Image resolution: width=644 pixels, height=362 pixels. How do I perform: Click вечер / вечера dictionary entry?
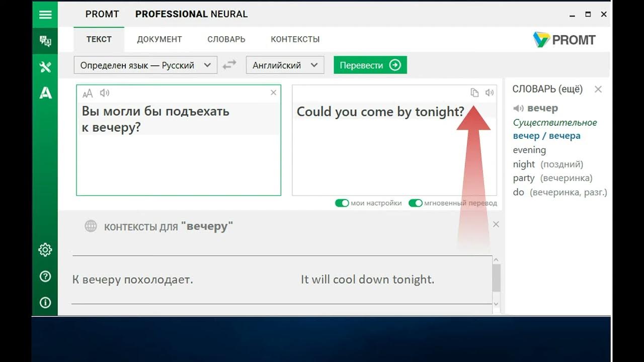[x=547, y=136]
